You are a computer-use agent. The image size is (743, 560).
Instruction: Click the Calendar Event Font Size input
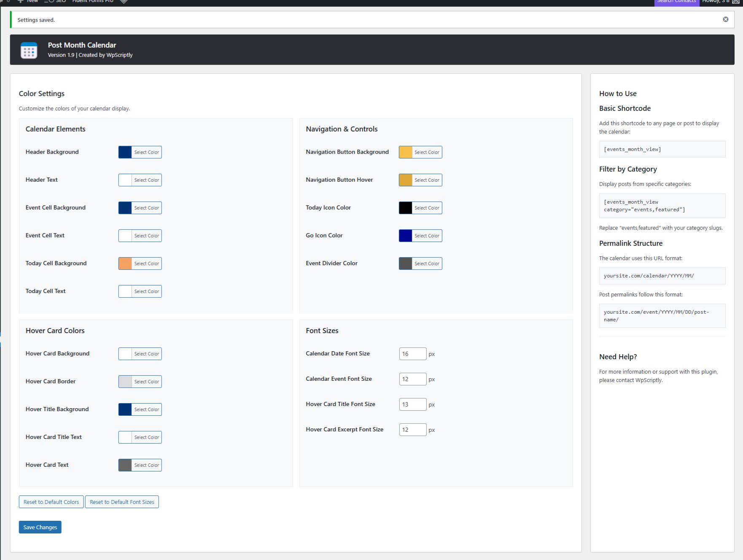click(x=412, y=379)
